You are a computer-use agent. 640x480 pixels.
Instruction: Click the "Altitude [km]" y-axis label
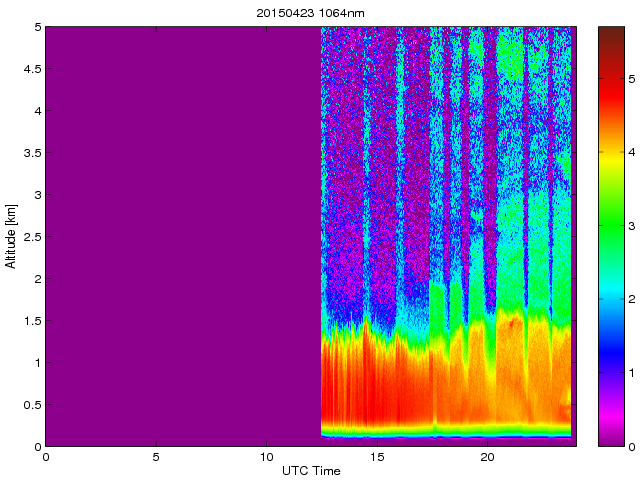click(11, 236)
